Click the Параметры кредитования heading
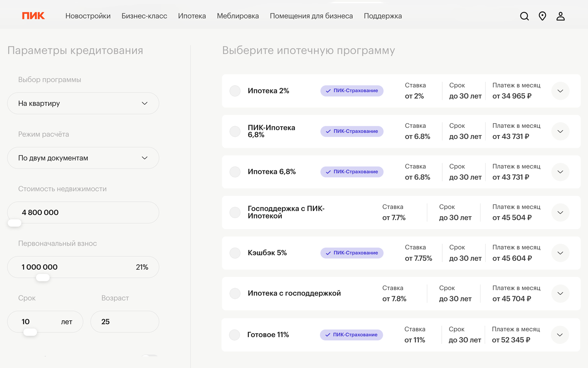This screenshot has width=588, height=368. pyautogui.click(x=75, y=50)
